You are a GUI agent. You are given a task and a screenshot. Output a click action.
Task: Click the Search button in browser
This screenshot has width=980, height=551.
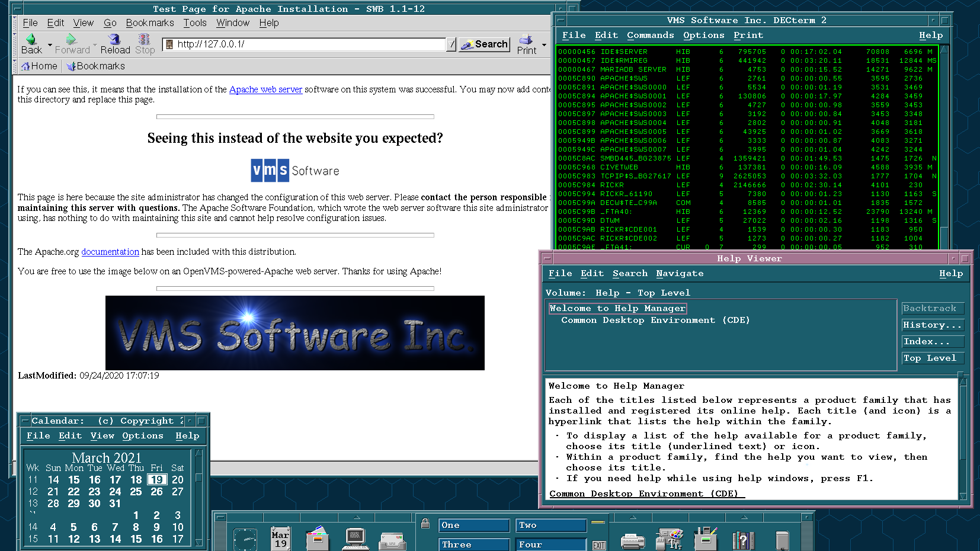pos(485,44)
